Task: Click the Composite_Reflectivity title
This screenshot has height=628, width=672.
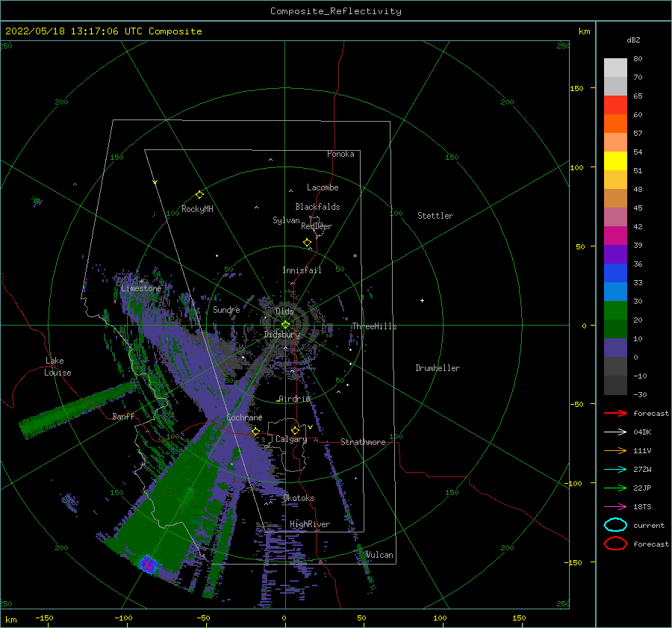Action: click(x=336, y=11)
